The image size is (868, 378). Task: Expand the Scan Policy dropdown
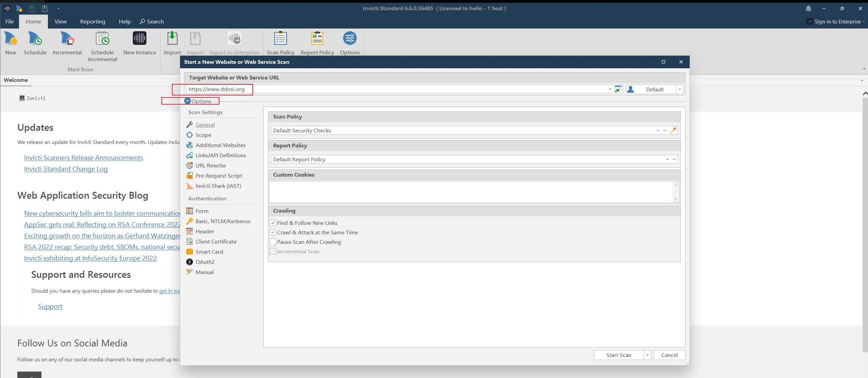point(658,130)
